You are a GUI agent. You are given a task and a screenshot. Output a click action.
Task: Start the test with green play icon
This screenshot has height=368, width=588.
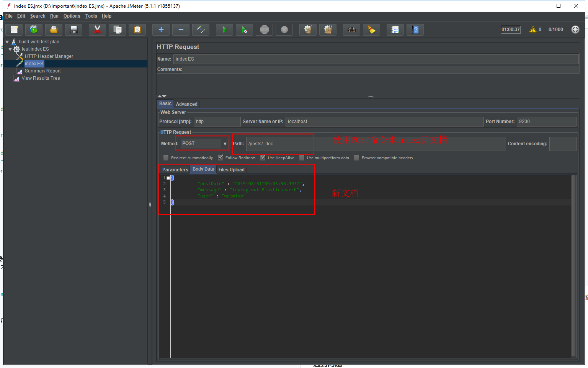point(224,30)
